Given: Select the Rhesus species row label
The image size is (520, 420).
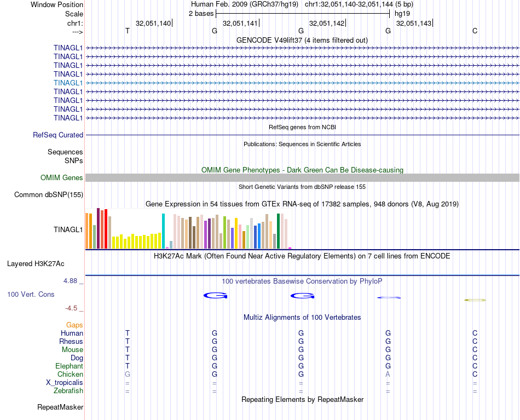Looking at the screenshot, I should click(71, 341).
